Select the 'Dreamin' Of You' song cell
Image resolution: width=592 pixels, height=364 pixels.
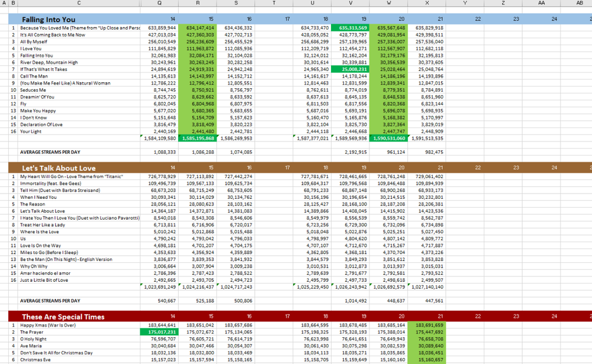pos(79,97)
